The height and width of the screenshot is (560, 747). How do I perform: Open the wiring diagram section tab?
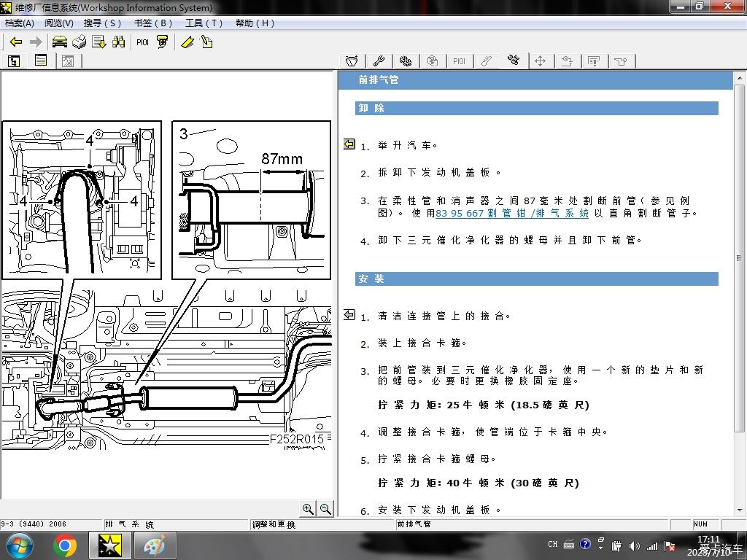[567, 61]
